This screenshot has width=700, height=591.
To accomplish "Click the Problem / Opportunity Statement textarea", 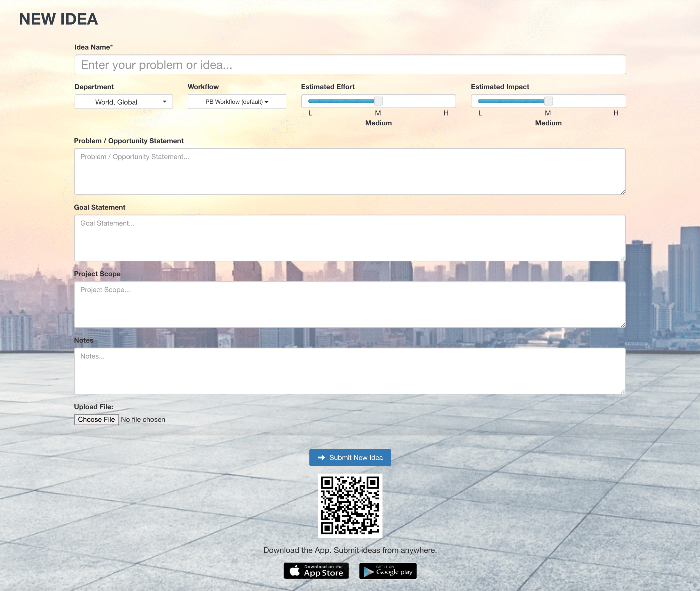I will (350, 172).
